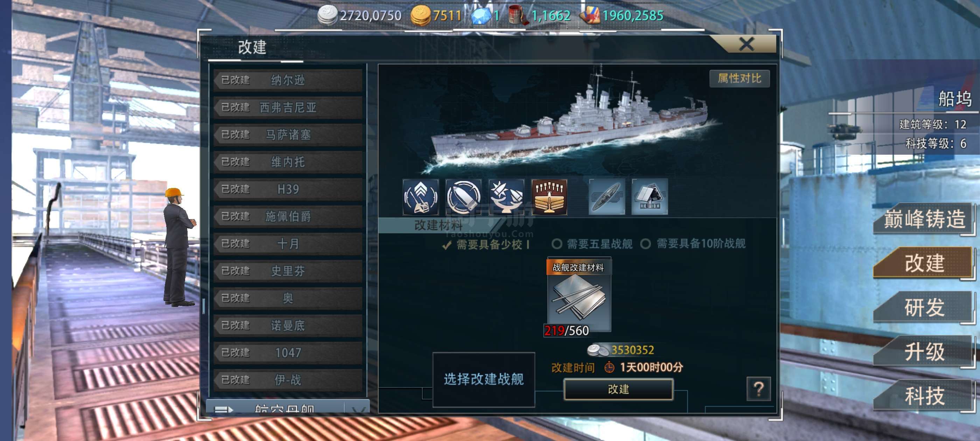The width and height of the screenshot is (980, 441).
Task: Click the rank chevron skill icon
Action: pyautogui.click(x=420, y=197)
